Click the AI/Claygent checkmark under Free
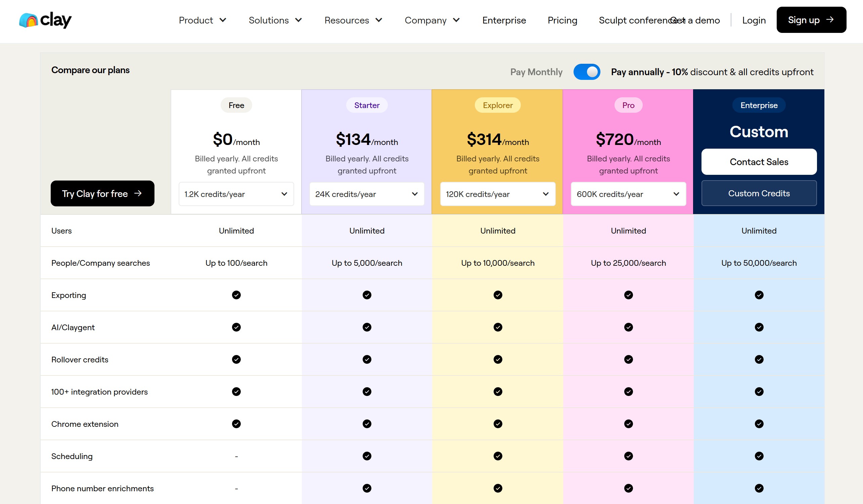Image resolution: width=863 pixels, height=504 pixels. click(x=236, y=327)
